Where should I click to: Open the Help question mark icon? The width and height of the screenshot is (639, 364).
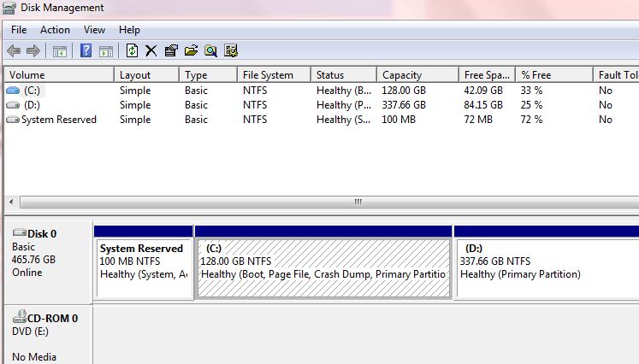[86, 50]
